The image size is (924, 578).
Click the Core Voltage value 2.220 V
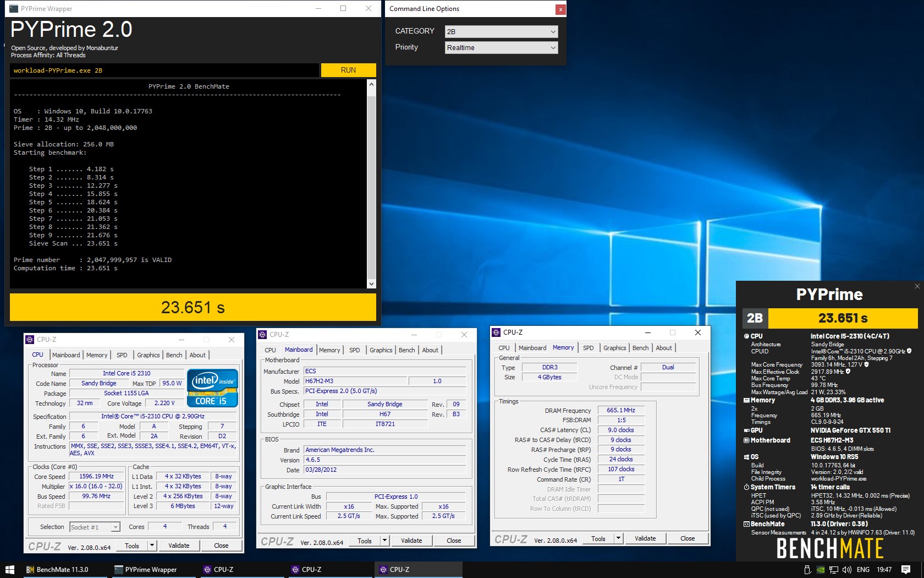pos(164,403)
